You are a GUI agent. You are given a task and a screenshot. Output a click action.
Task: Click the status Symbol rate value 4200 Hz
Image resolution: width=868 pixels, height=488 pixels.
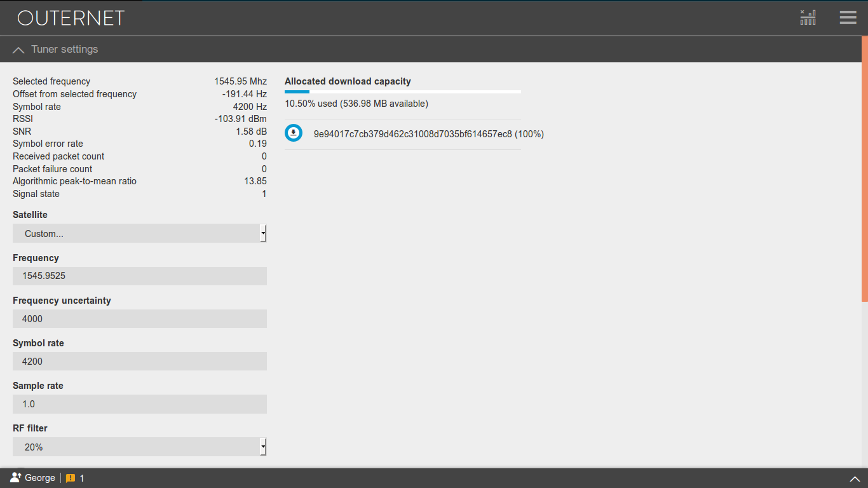pyautogui.click(x=250, y=107)
